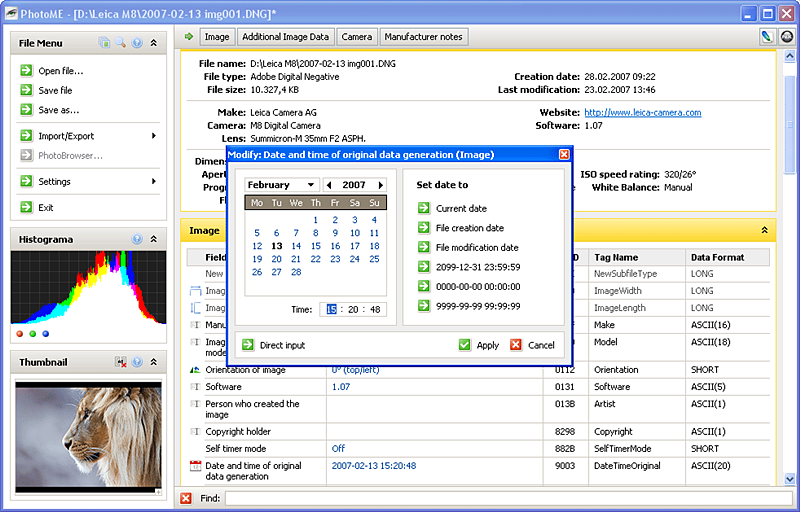The image size is (800, 512).
Task: Click the vertical scrollbar down arrow
Action: 790,479
